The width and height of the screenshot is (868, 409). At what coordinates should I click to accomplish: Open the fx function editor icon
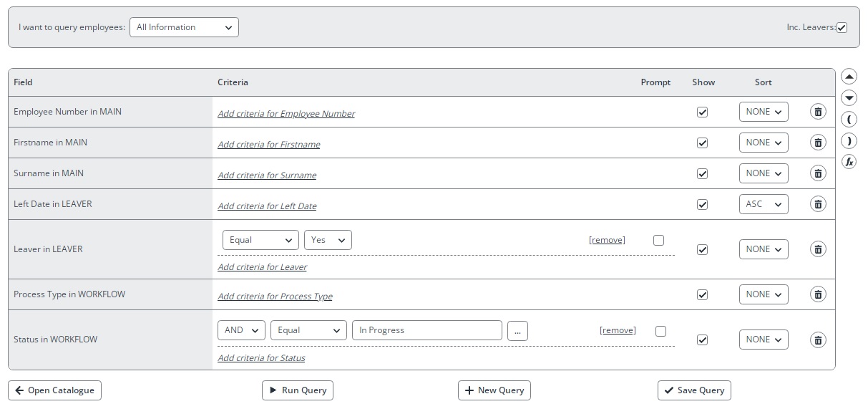click(x=849, y=162)
